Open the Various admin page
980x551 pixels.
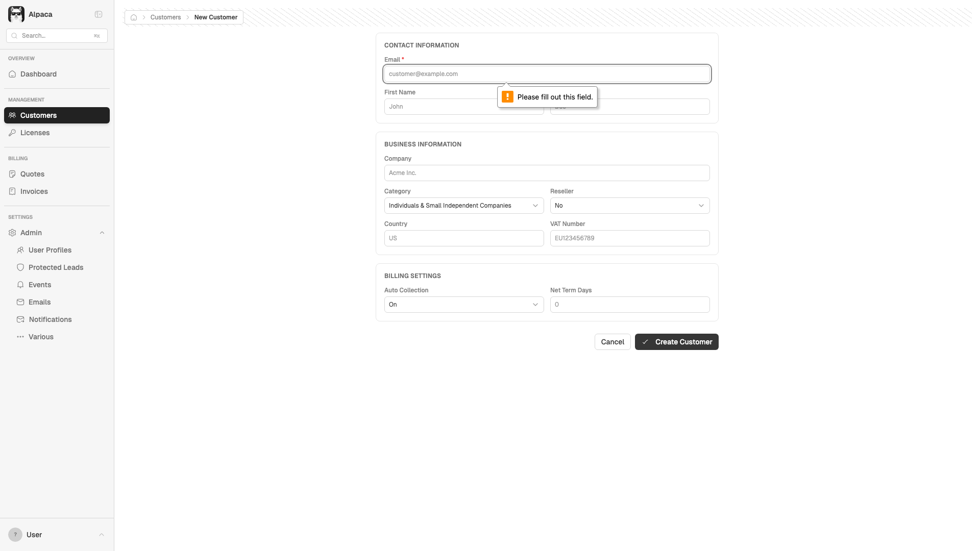41,337
